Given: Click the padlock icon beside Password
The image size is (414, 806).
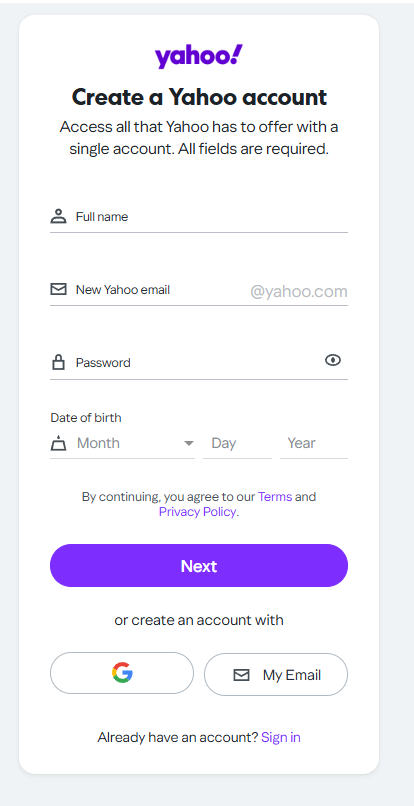Looking at the screenshot, I should pos(58,362).
